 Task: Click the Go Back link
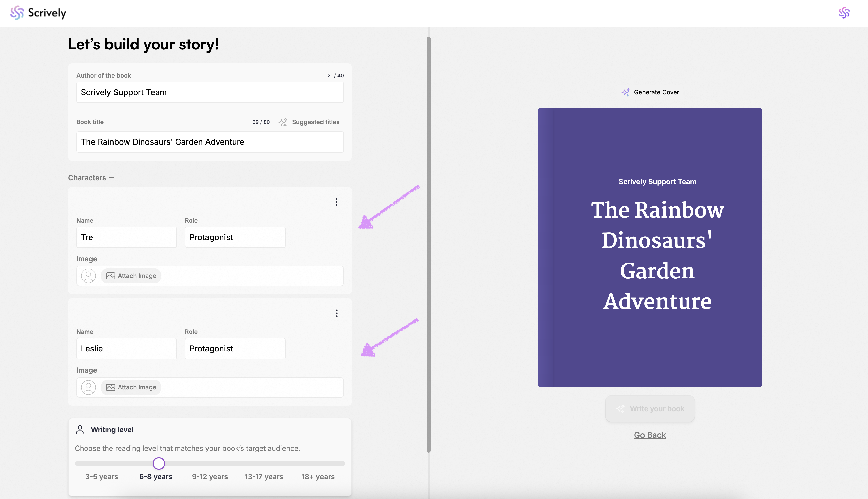[650, 435]
